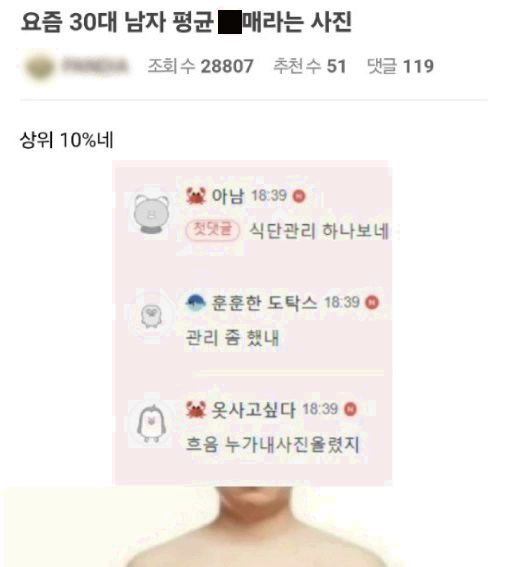Open the blurred author username
Viewport: 509px width, 567px height.
click(x=95, y=67)
